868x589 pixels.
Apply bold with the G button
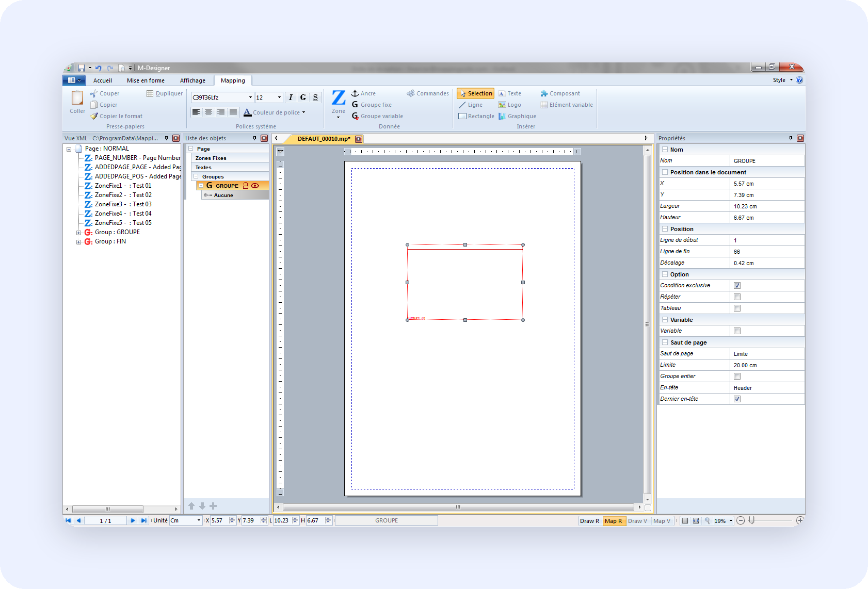[x=303, y=97]
